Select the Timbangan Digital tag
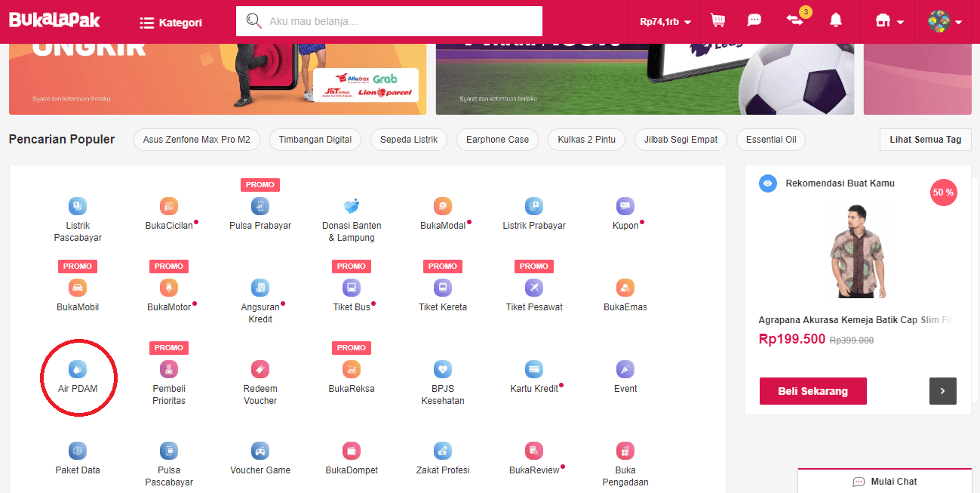980x493 pixels. click(x=315, y=140)
